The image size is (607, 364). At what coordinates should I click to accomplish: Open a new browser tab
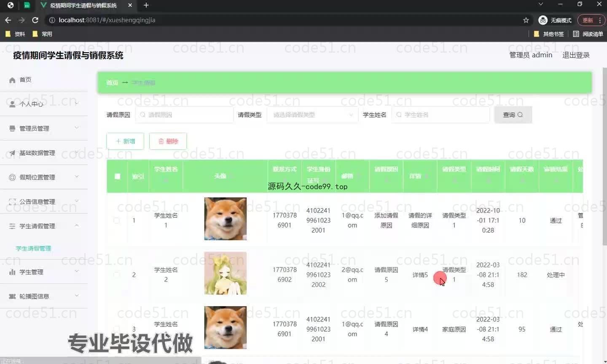point(146,5)
